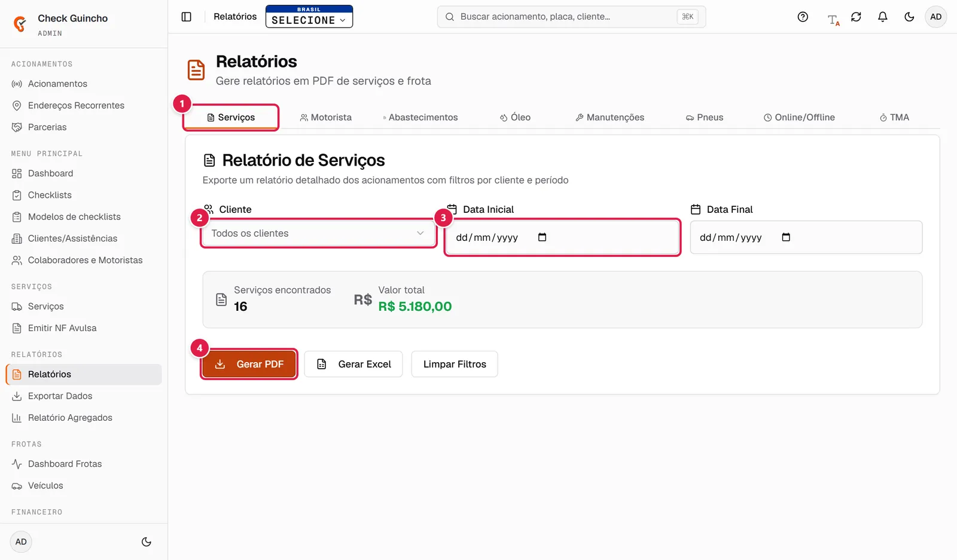Viewport: 957px width, 560px height.
Task: Switch to the Serviços tab
Action: tap(231, 117)
